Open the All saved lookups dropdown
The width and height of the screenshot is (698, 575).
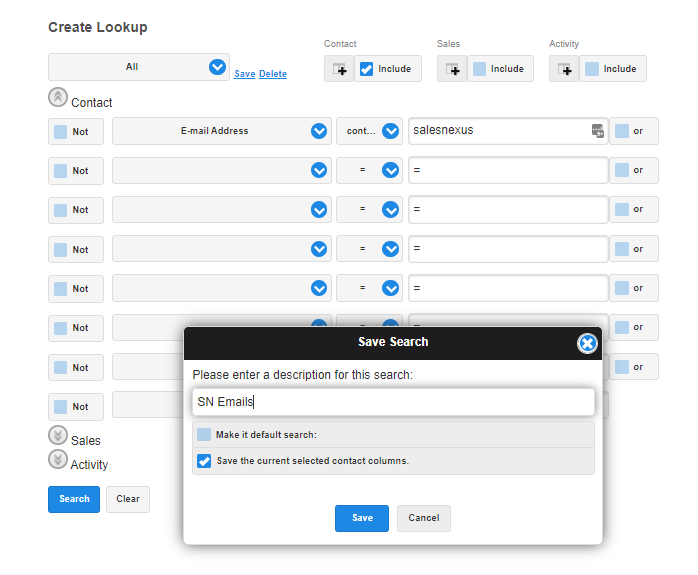point(217,67)
